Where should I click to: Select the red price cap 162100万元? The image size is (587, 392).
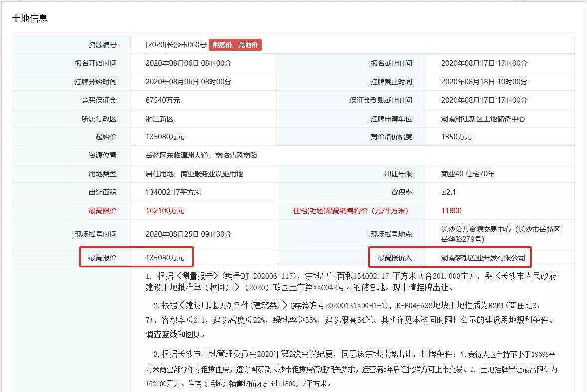(x=165, y=211)
